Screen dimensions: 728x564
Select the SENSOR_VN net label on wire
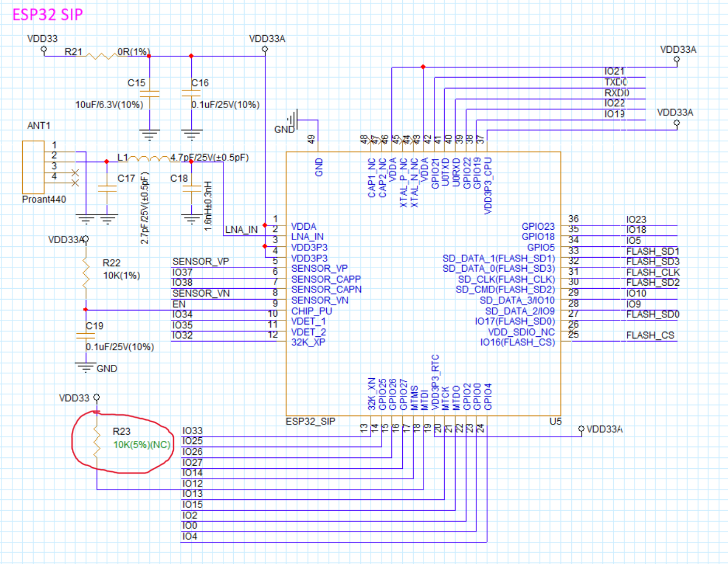pyautogui.click(x=201, y=293)
